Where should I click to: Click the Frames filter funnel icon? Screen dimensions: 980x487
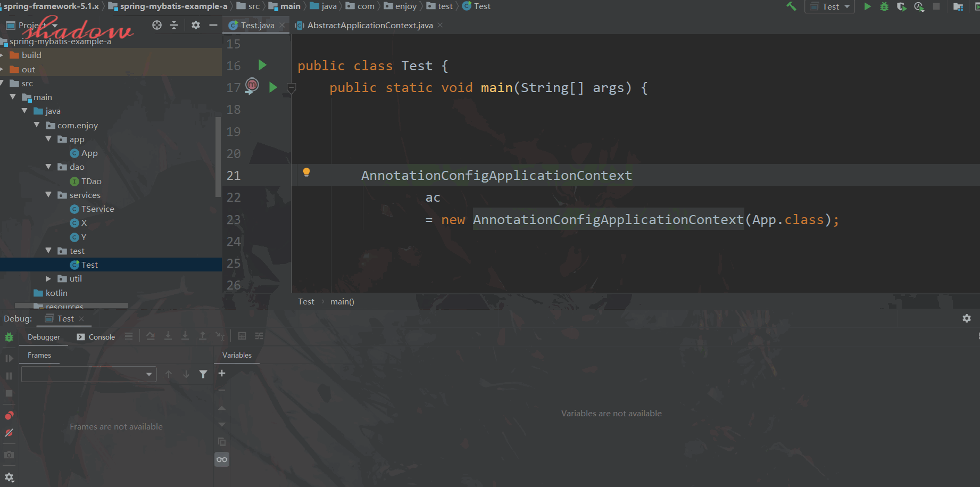click(203, 374)
